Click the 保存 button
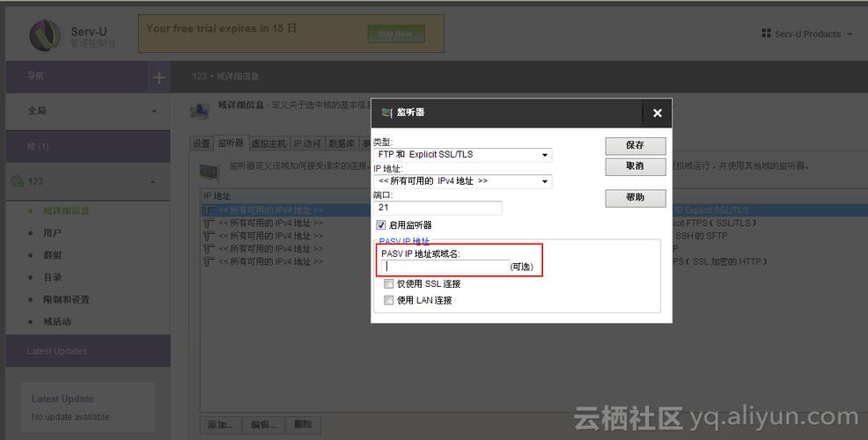The width and height of the screenshot is (868, 440). tap(635, 145)
